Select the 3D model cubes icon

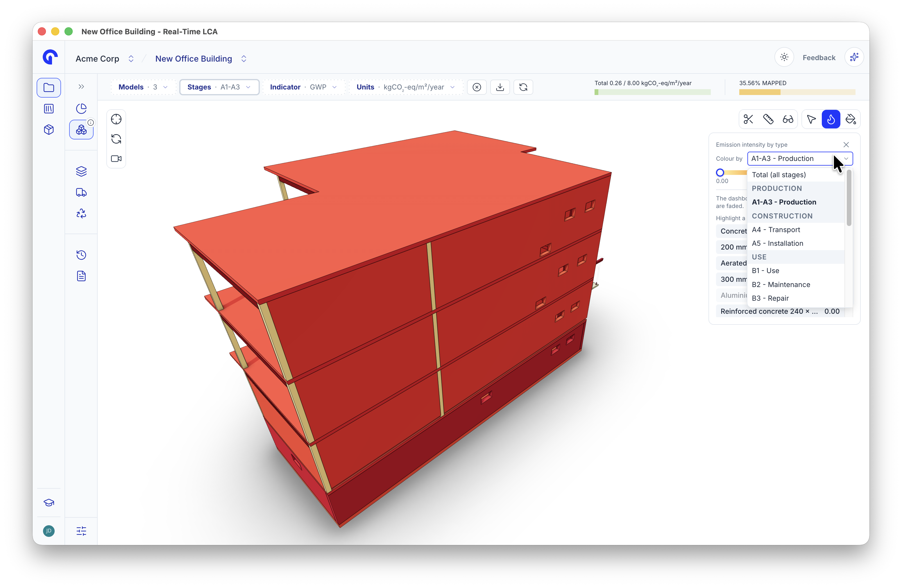pyautogui.click(x=81, y=130)
